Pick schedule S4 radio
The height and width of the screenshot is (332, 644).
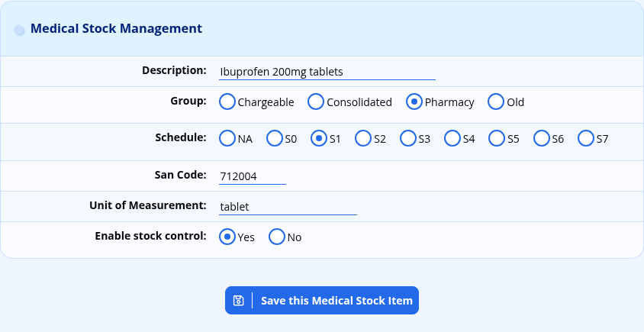point(452,138)
